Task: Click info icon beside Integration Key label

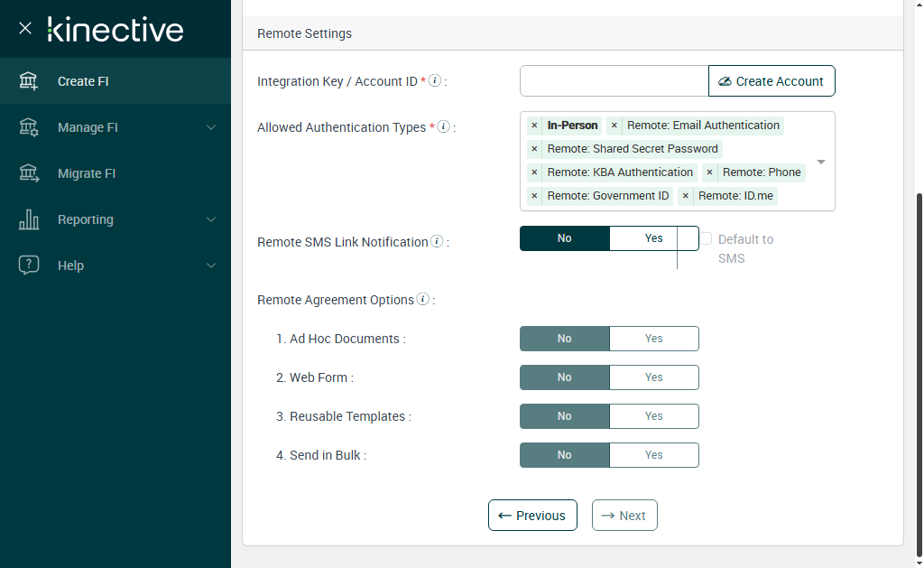Action: (435, 81)
